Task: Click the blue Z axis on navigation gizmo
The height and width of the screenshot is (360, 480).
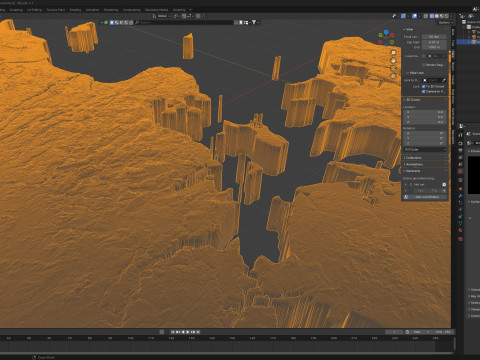Action: [x=386, y=32]
